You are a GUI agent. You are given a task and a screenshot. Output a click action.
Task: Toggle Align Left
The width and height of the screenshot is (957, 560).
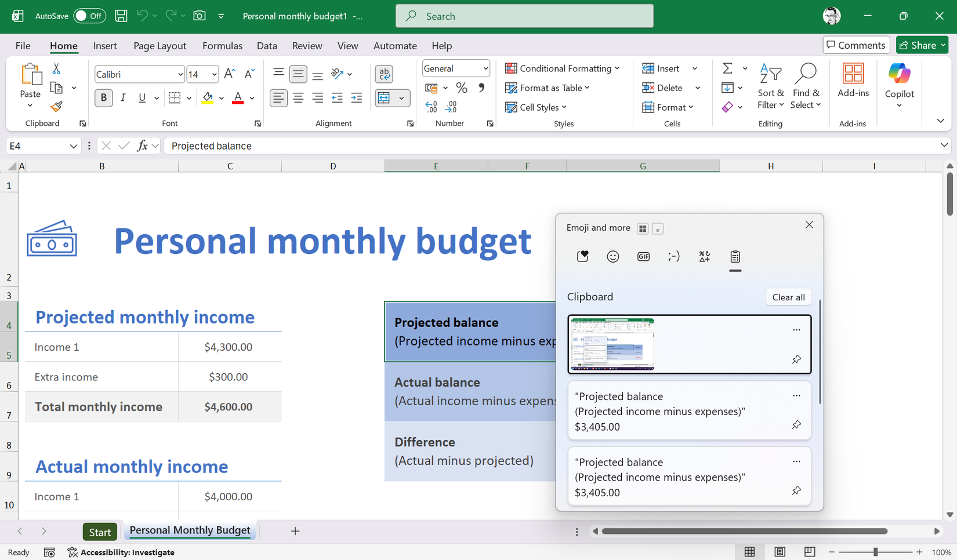coord(278,98)
